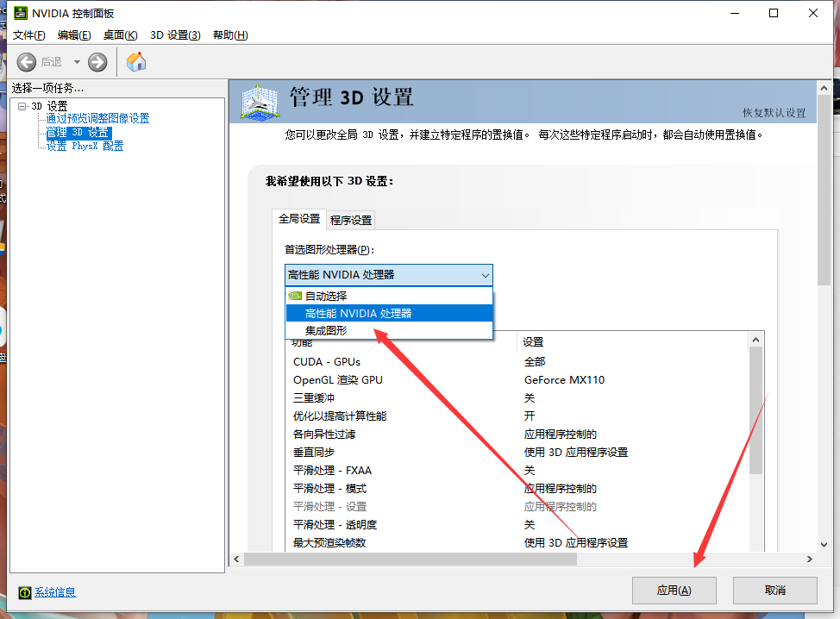840x619 pixels.
Task: Click the settings list scroll-up arrow
Action: click(755, 340)
